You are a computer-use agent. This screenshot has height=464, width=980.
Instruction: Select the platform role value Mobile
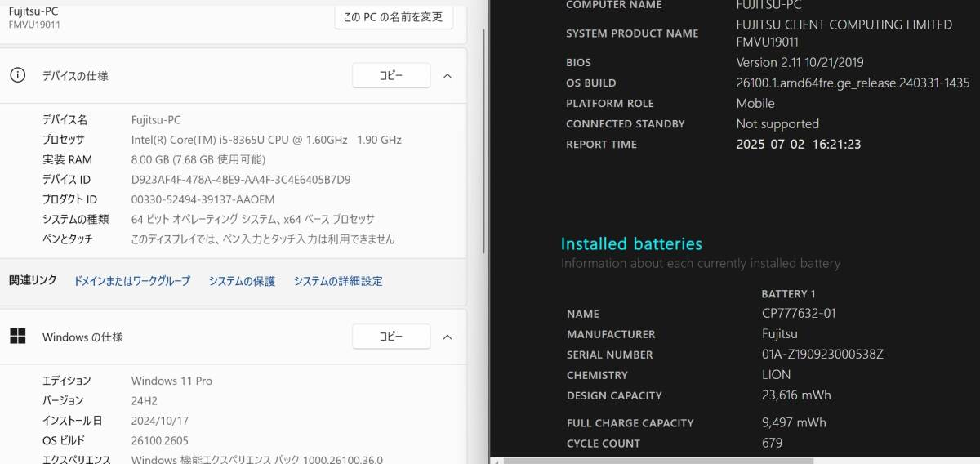coord(755,103)
